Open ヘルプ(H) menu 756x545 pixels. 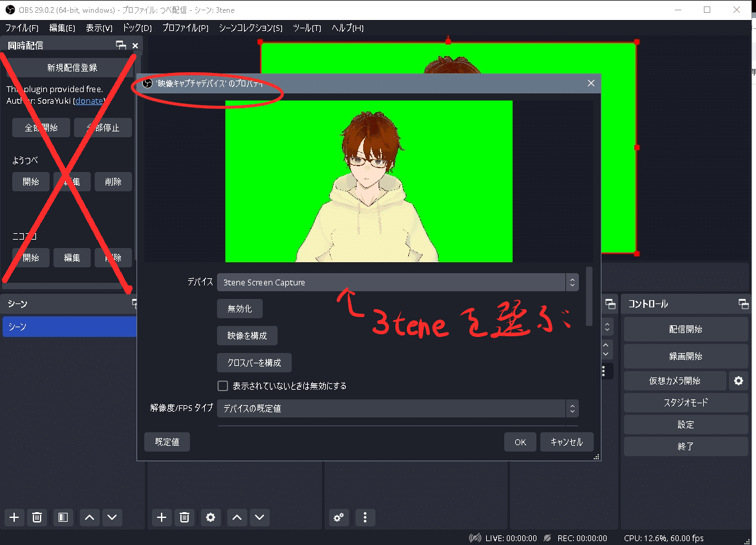(348, 28)
